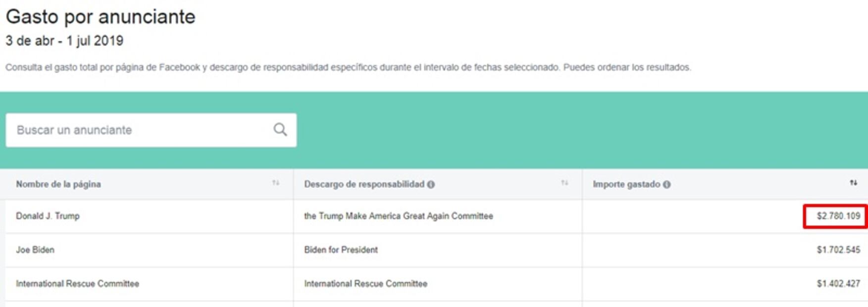The width and height of the screenshot is (868, 307).
Task: Open info icon beside Descargo de responsabilidad
Action: [x=431, y=185]
